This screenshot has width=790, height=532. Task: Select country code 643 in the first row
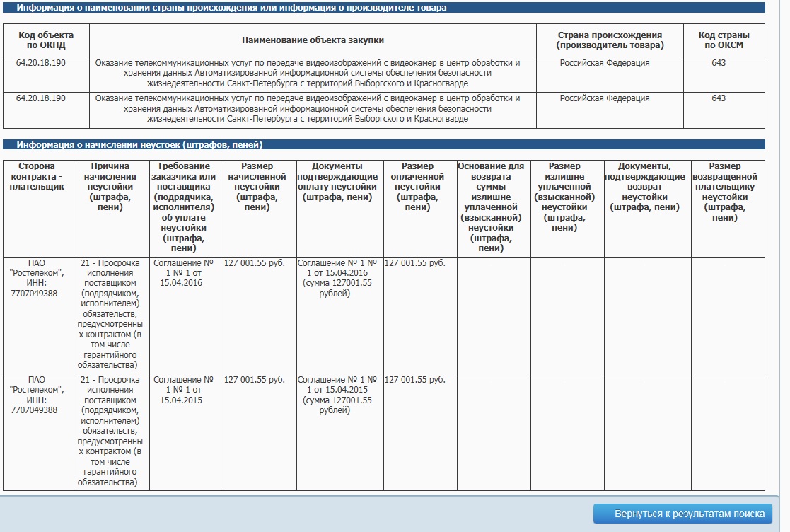719,63
